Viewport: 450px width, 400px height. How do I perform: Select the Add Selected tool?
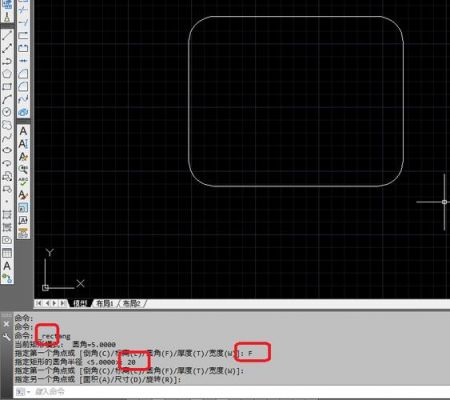(x=7, y=278)
